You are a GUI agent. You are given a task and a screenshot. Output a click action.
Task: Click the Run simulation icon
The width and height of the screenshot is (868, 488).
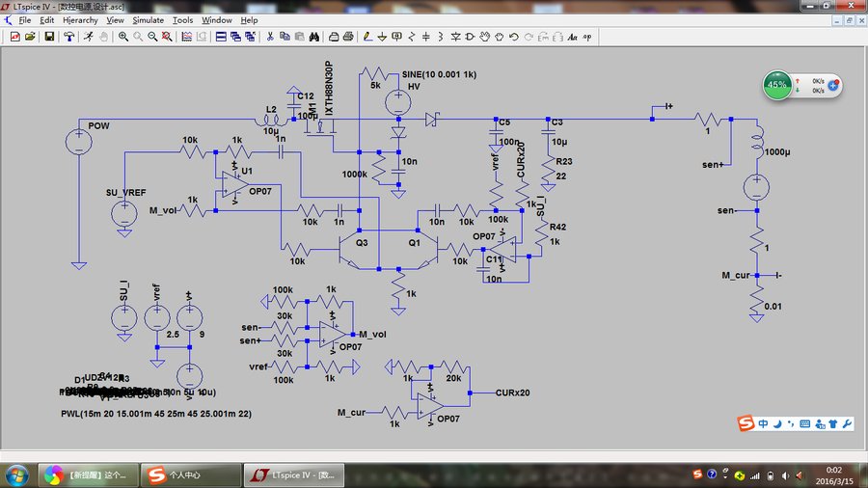point(88,37)
